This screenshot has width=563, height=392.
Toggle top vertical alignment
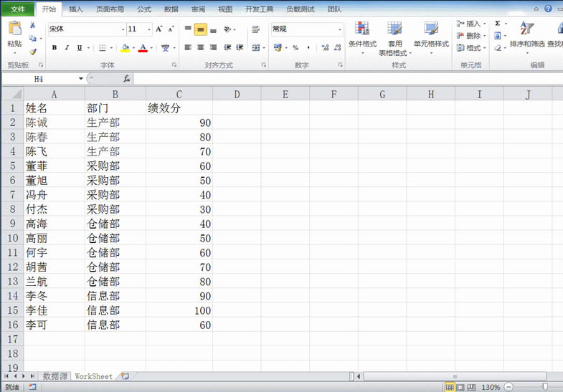[x=188, y=29]
